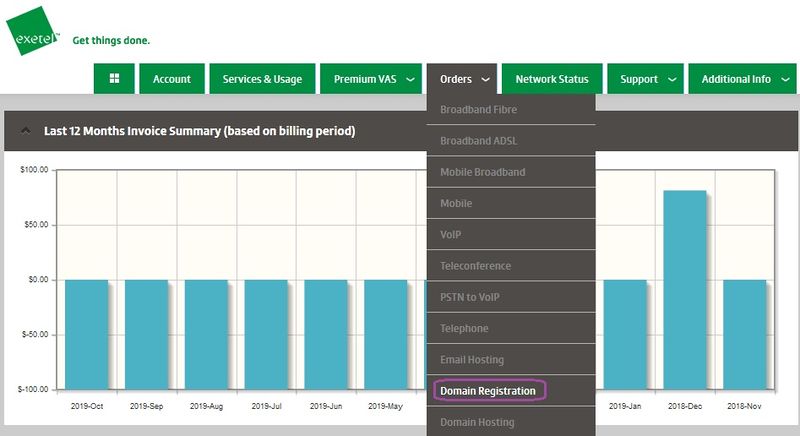Expand the Premium VAS dropdown
The width and height of the screenshot is (800, 436).
pos(371,79)
